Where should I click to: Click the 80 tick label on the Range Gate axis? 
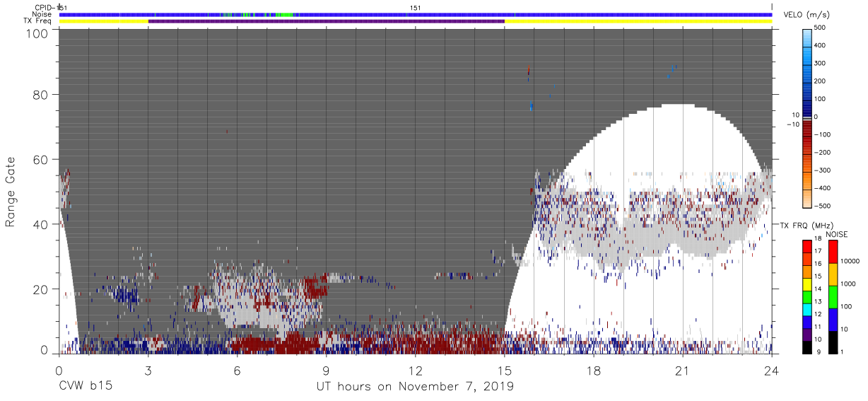tap(42, 94)
